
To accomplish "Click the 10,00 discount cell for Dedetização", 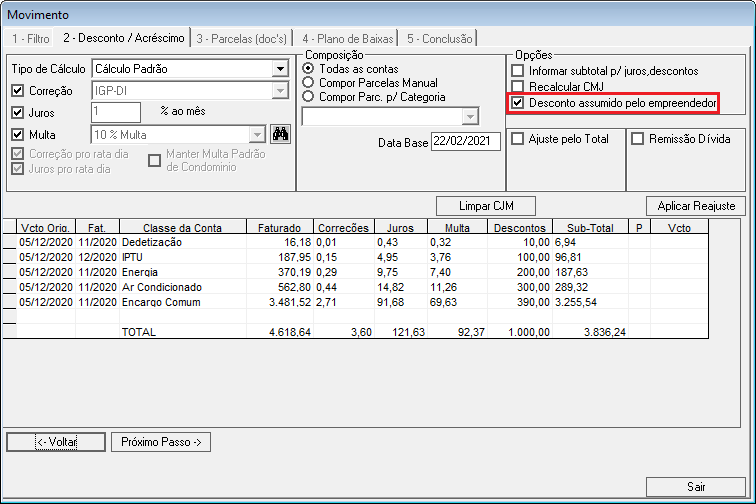I will [x=520, y=242].
